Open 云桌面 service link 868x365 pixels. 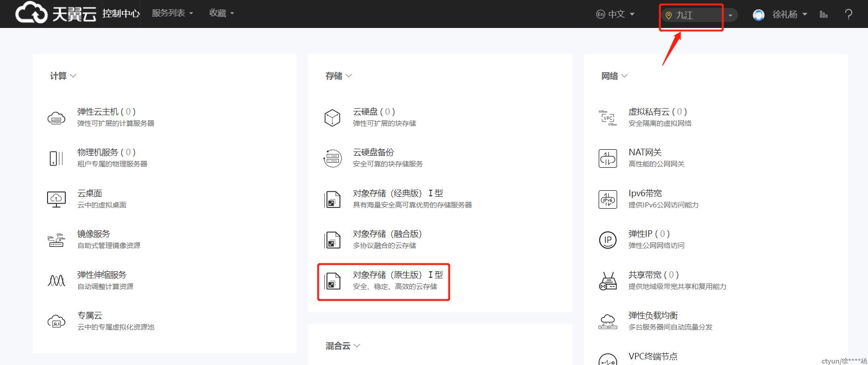(90, 193)
